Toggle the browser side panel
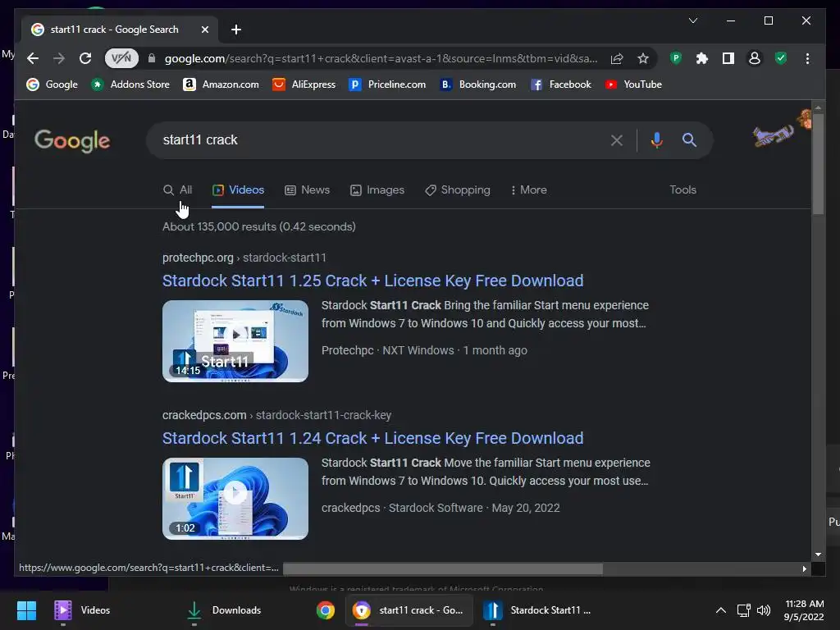The height and width of the screenshot is (630, 840). pyautogui.click(x=728, y=58)
